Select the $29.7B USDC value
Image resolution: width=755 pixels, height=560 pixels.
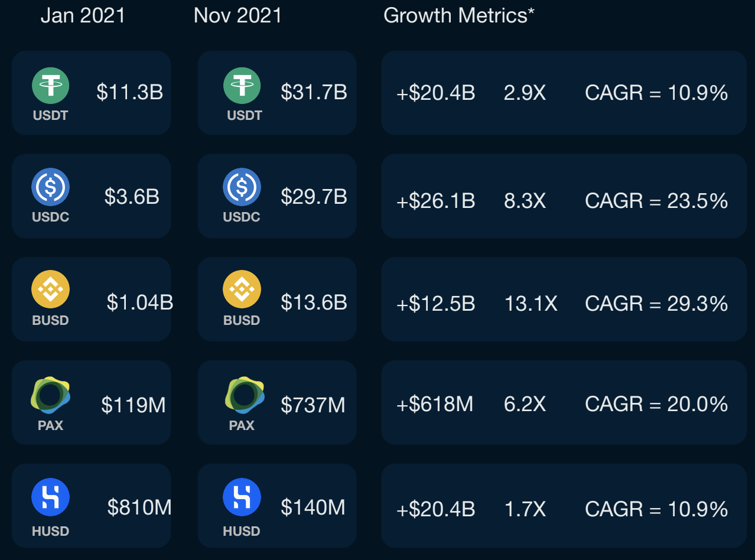pyautogui.click(x=314, y=196)
